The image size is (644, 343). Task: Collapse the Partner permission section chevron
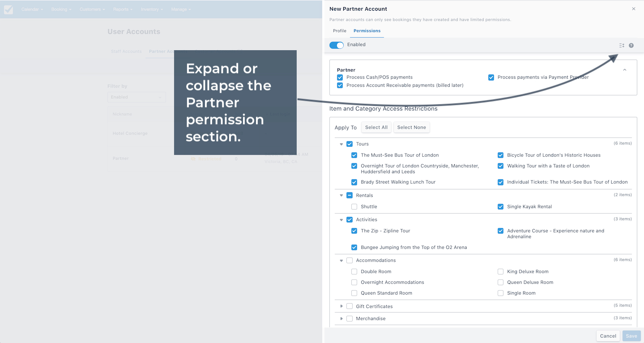click(625, 70)
